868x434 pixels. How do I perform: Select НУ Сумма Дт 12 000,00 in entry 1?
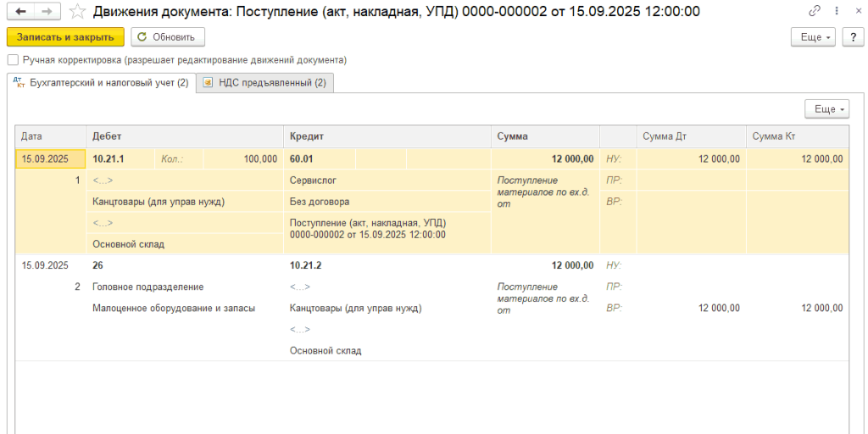[x=692, y=159]
